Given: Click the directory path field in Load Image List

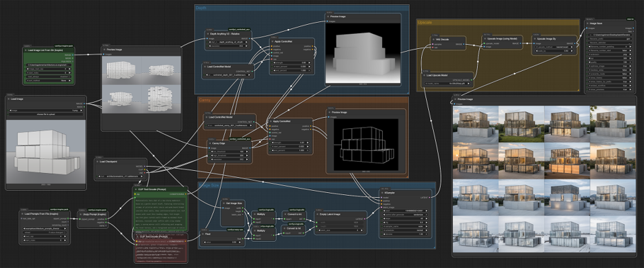Looking at the screenshot, I should 49,65.
